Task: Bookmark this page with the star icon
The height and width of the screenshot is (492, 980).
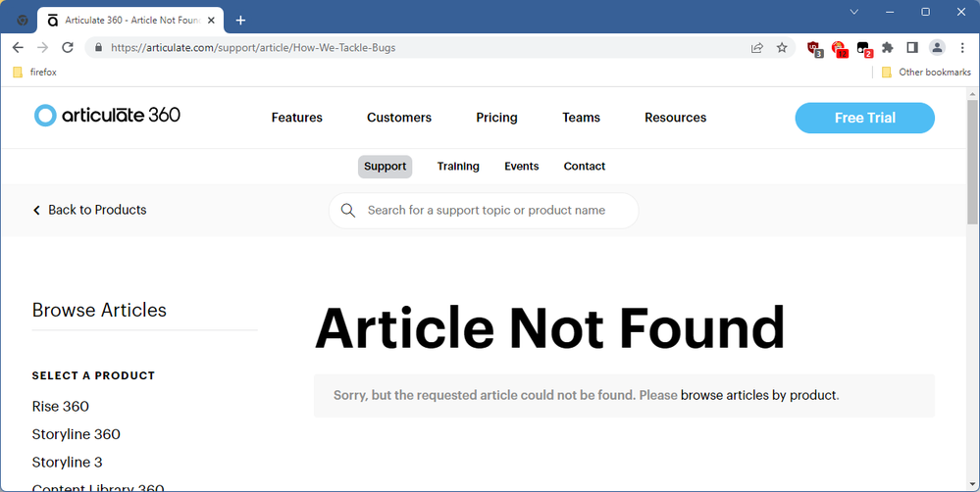Action: pos(782,47)
